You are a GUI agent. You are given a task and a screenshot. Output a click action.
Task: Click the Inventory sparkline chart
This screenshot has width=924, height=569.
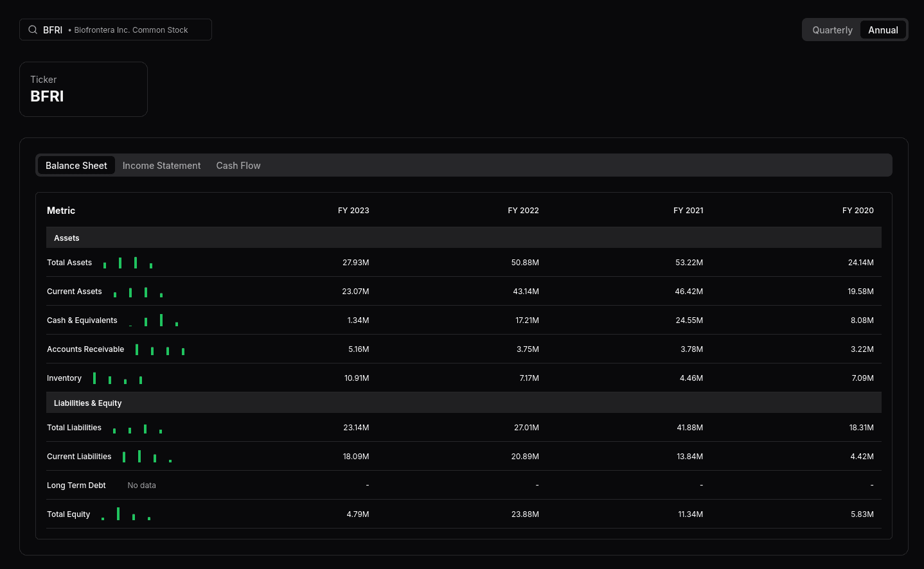click(118, 378)
